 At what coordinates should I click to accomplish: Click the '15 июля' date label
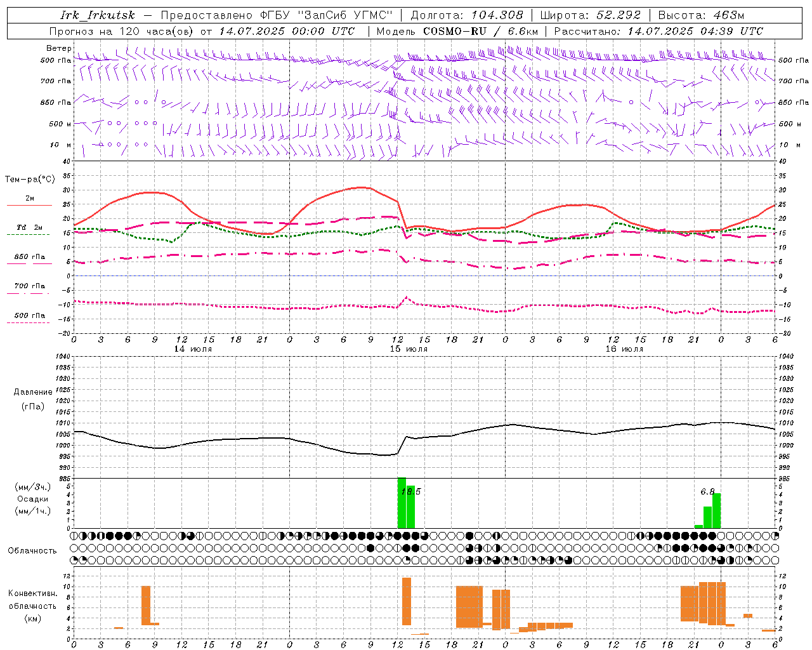pyautogui.click(x=409, y=349)
